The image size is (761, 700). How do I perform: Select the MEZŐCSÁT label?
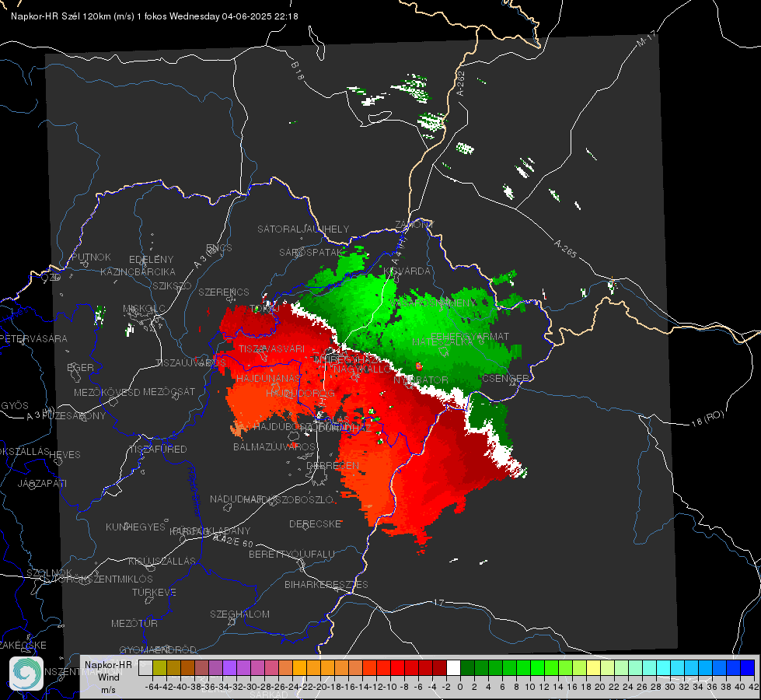(x=169, y=391)
